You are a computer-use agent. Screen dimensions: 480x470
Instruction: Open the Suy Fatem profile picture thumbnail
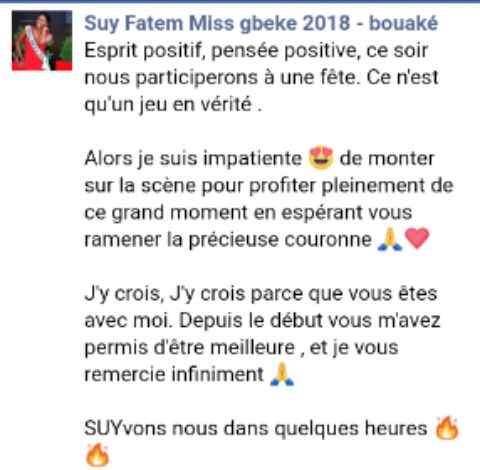coord(42,41)
